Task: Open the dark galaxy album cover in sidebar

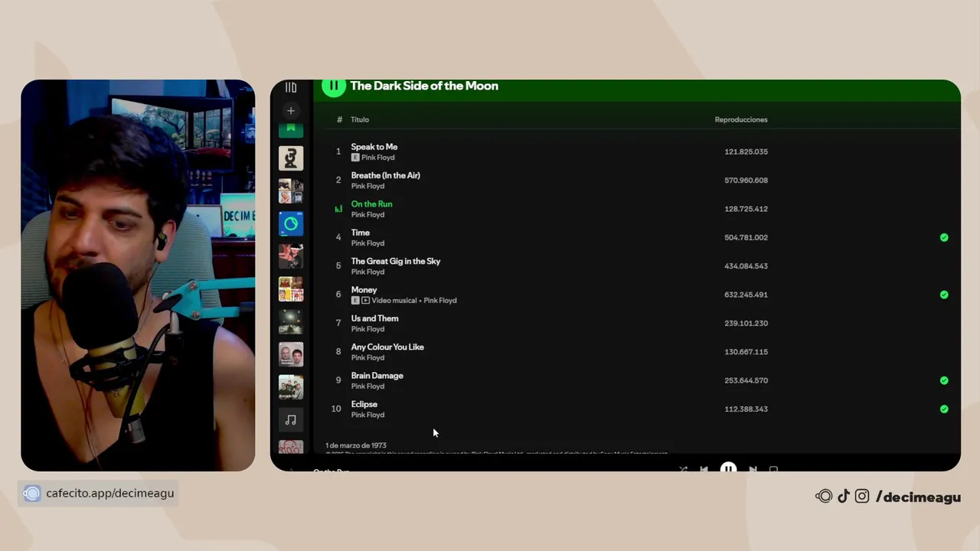Action: click(x=291, y=322)
